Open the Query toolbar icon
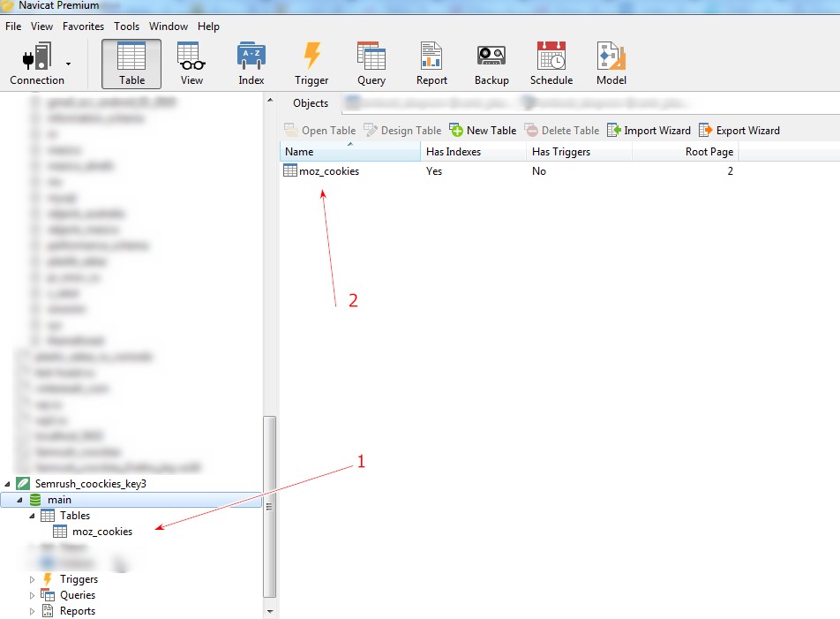 point(371,64)
